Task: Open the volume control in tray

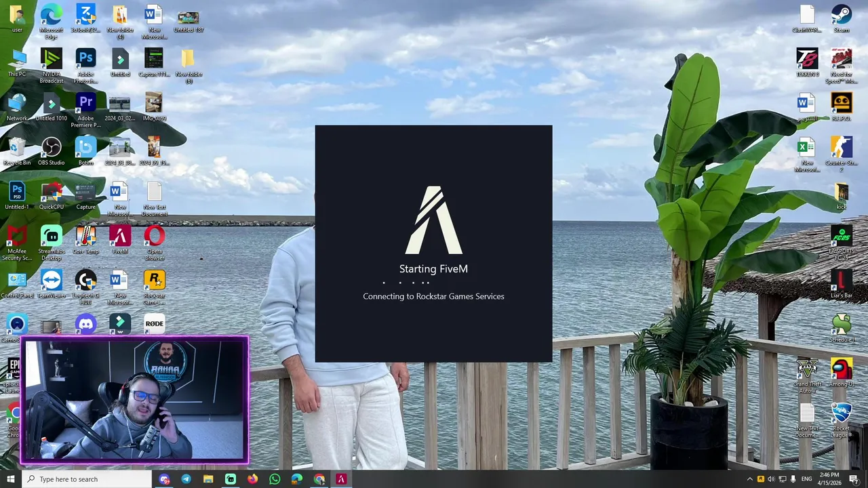Action: [x=771, y=479]
